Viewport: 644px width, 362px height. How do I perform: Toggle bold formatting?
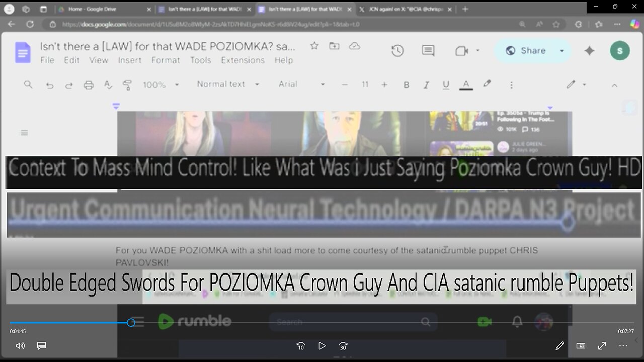407,85
